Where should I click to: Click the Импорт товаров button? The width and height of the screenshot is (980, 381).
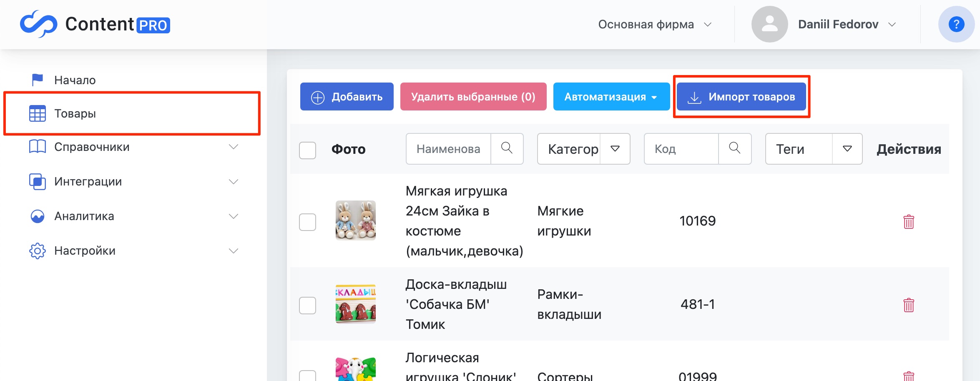click(741, 97)
